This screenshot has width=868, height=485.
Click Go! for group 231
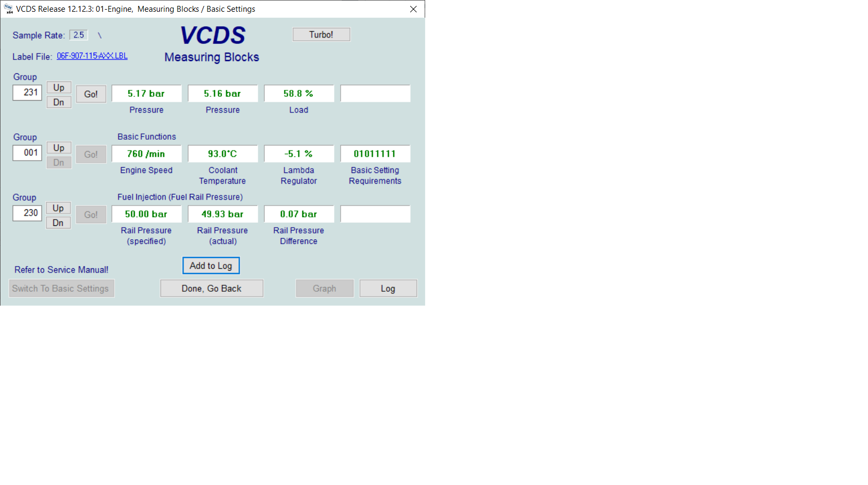(91, 94)
